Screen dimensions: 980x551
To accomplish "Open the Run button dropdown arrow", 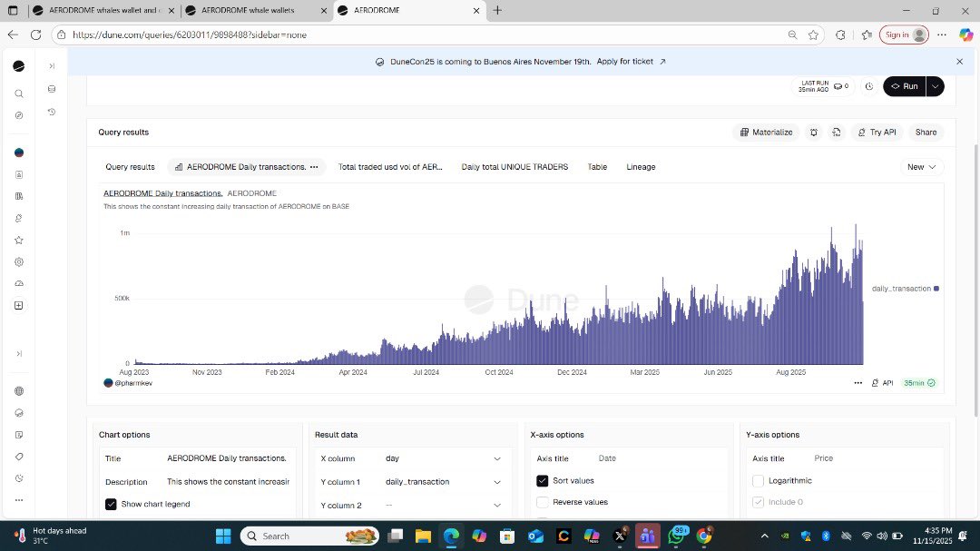I will pyautogui.click(x=935, y=86).
